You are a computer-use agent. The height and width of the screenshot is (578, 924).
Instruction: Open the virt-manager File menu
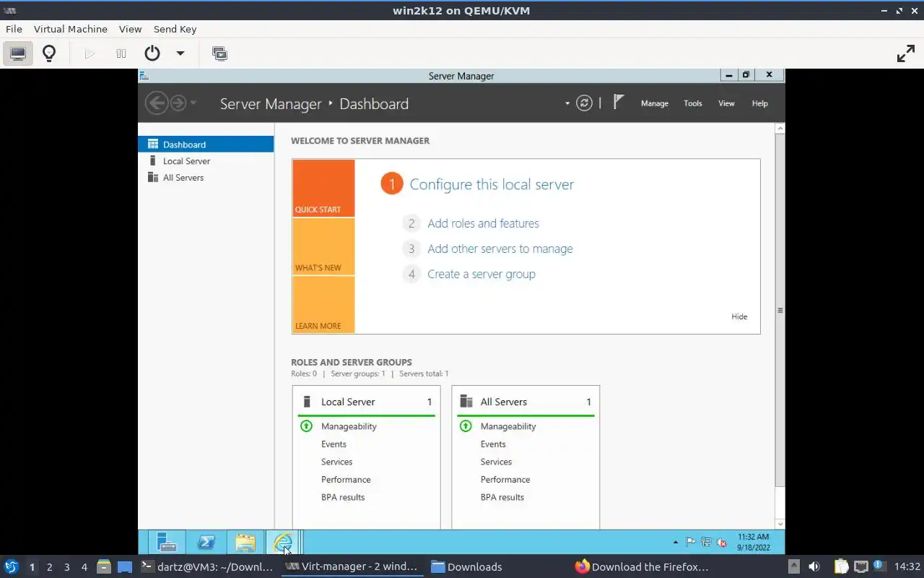14,29
